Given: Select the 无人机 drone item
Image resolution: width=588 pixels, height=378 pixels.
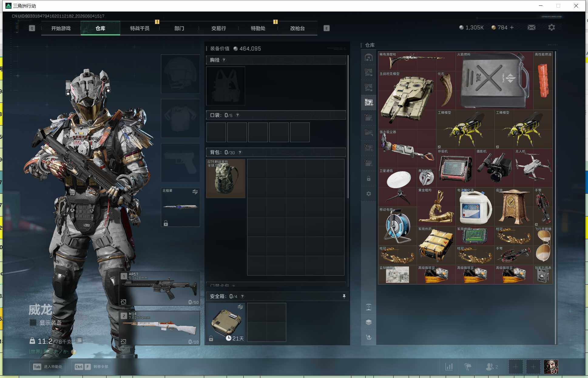Looking at the screenshot, I should 533,168.
